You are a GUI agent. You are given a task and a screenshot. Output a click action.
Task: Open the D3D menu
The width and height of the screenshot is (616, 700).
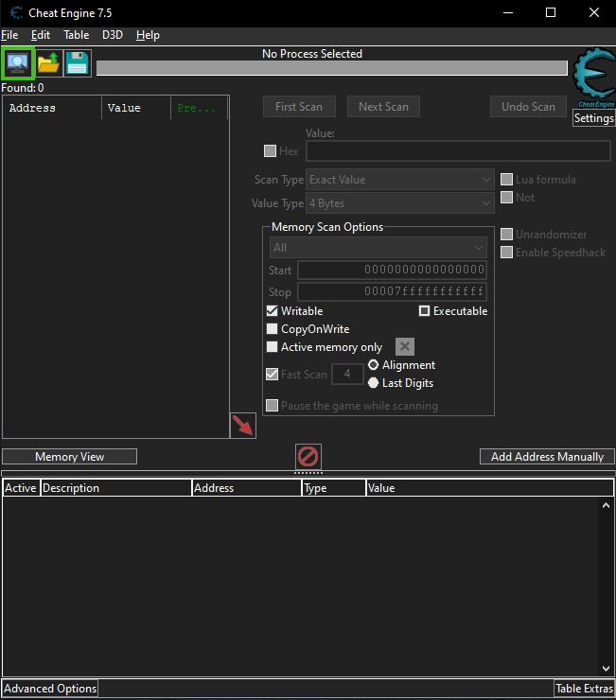tap(113, 35)
